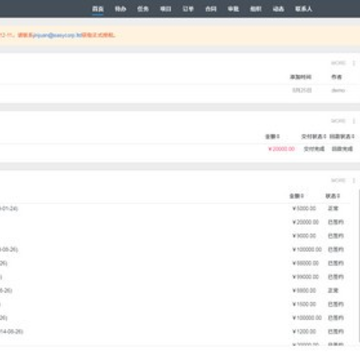The height and width of the screenshot is (360, 360).
Task: Click the ¥3000.00 contract amount
Action: click(304, 236)
